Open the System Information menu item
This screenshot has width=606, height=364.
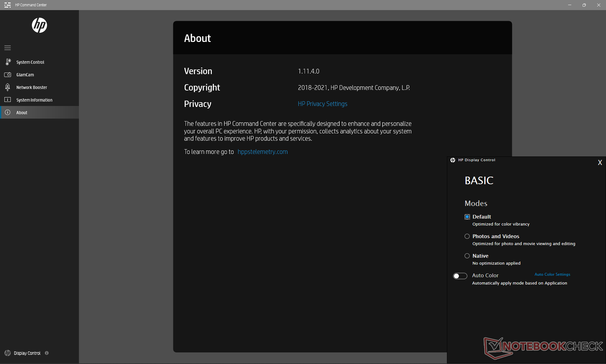(x=34, y=100)
